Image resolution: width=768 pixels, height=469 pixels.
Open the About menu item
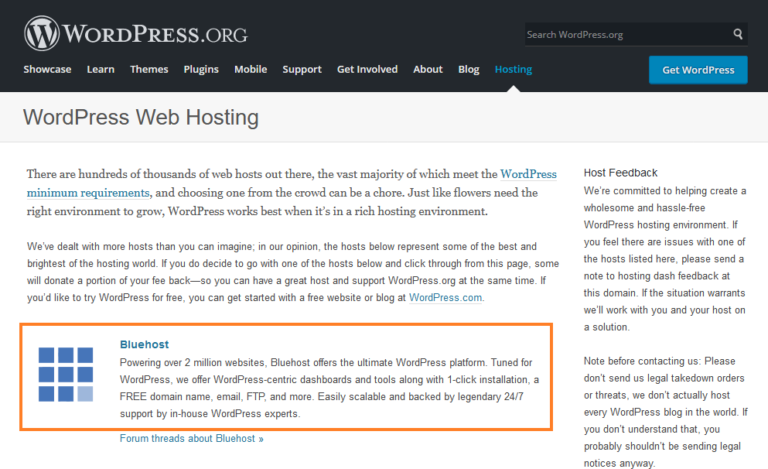(x=428, y=70)
